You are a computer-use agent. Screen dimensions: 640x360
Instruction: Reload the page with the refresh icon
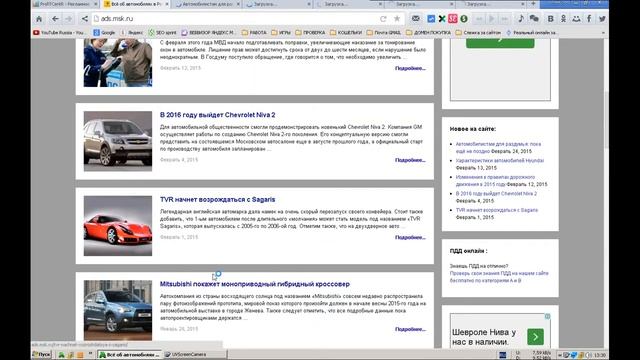pyautogui.click(x=383, y=19)
